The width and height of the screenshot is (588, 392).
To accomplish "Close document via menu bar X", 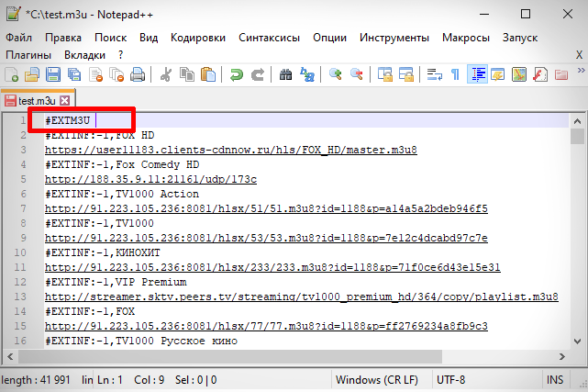I will (x=580, y=55).
